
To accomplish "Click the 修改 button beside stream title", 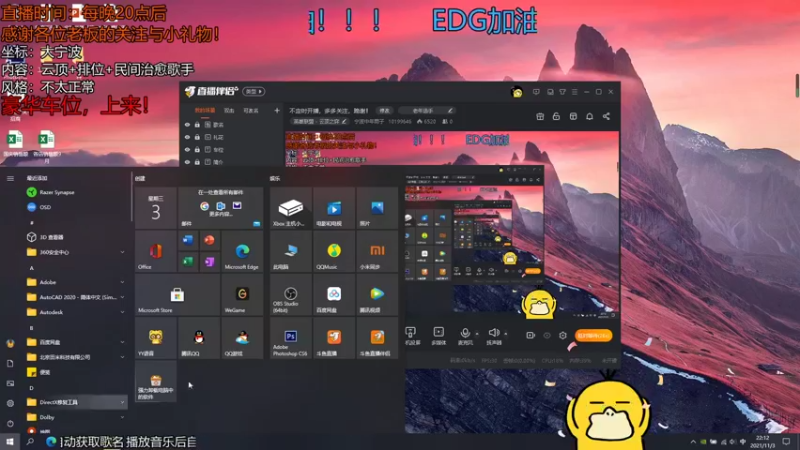I will coord(385,111).
